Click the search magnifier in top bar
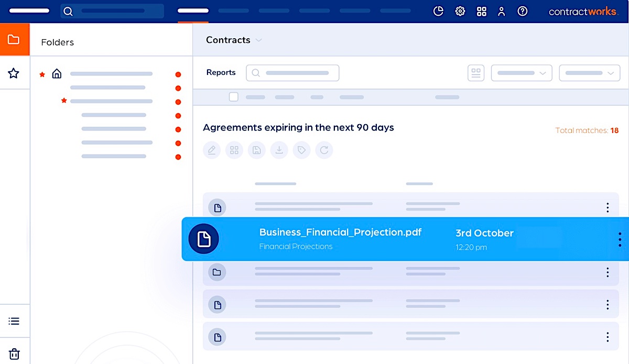The width and height of the screenshot is (629, 364). [x=68, y=11]
